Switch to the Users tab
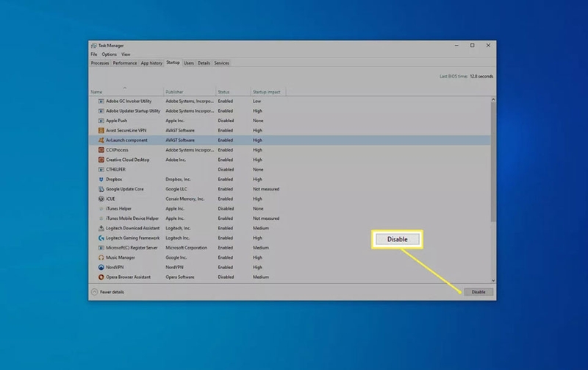 pyautogui.click(x=189, y=63)
